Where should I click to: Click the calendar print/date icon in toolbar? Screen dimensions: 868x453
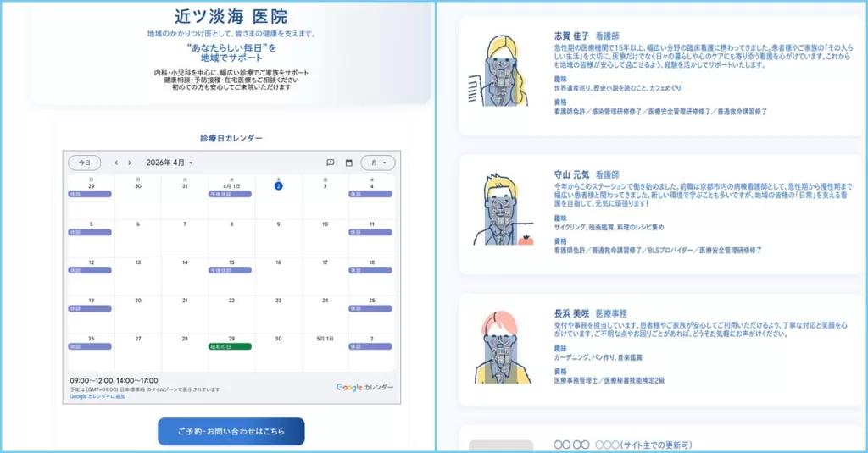click(x=348, y=163)
